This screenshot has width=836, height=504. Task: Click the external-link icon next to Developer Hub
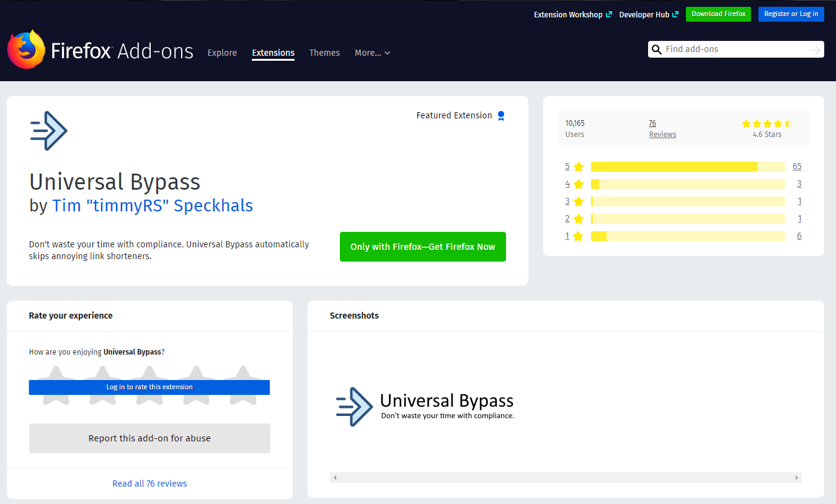pyautogui.click(x=675, y=14)
